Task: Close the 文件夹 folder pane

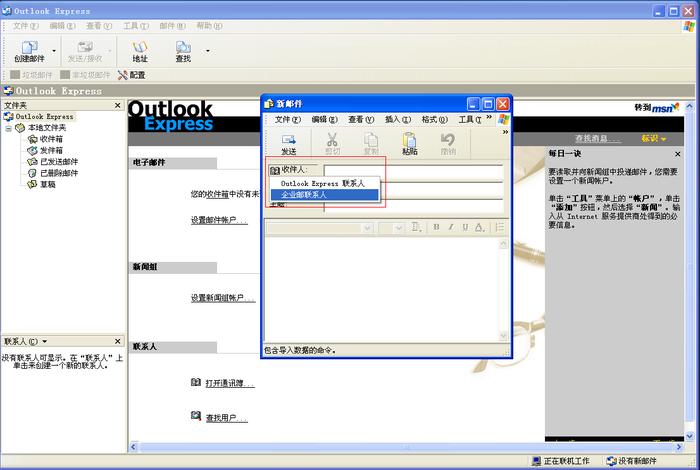Action: coord(117,105)
